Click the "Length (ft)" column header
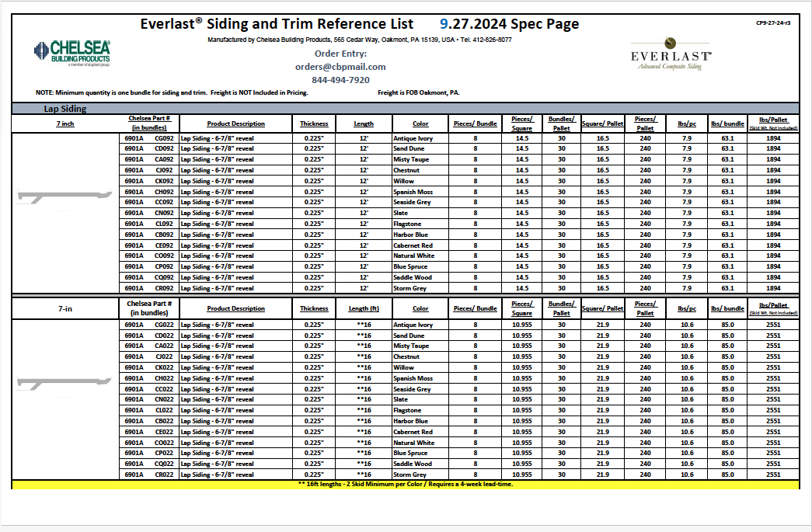812x532 pixels. pyautogui.click(x=364, y=308)
